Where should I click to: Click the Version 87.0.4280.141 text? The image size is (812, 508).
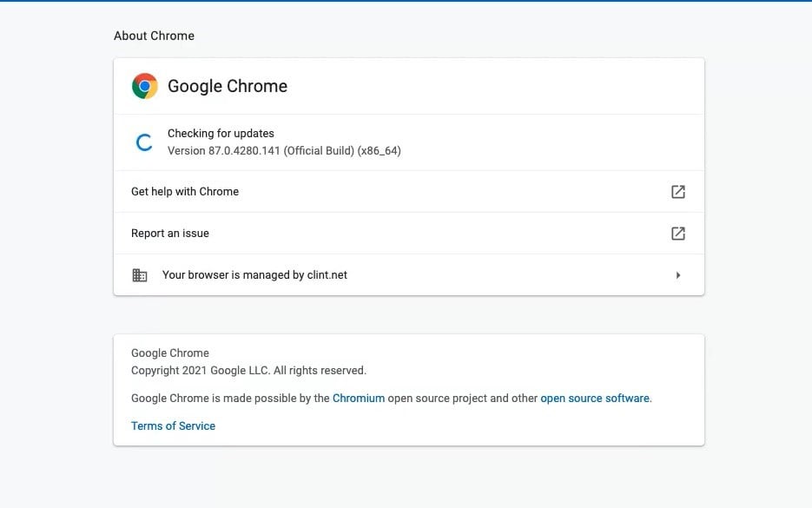tap(284, 151)
